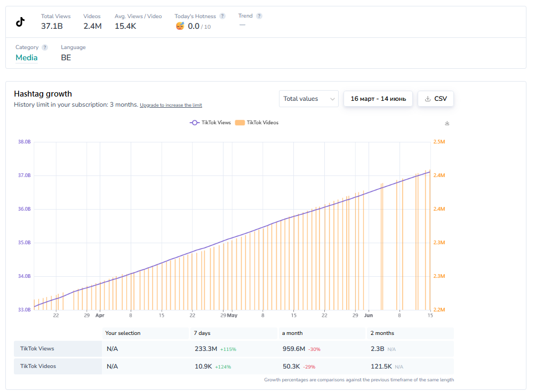Select the 7 days column header

[203, 333]
